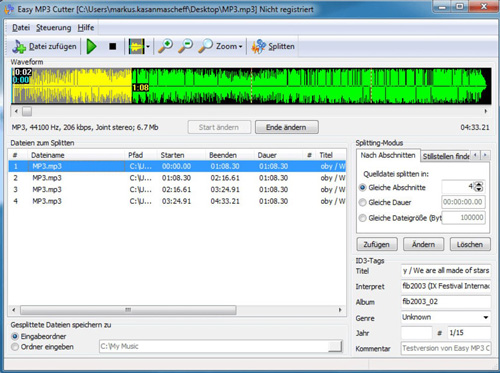Click the Ändern button
Image resolution: width=500 pixels, height=373 pixels.
pyautogui.click(x=423, y=244)
